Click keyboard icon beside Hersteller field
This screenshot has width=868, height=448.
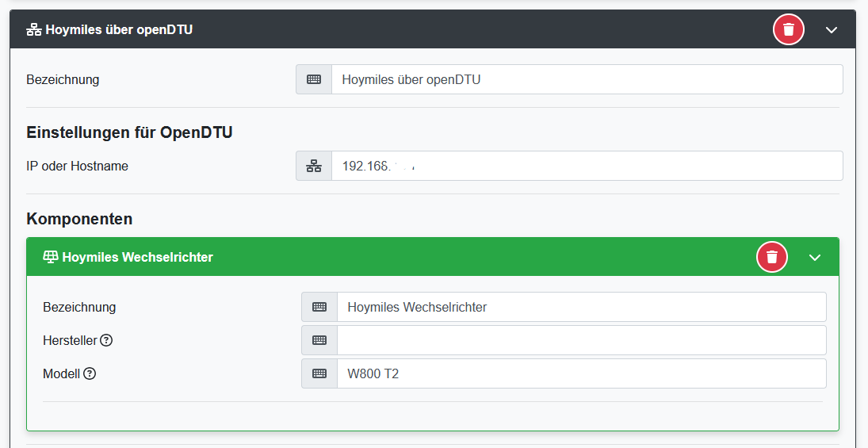[x=319, y=340]
